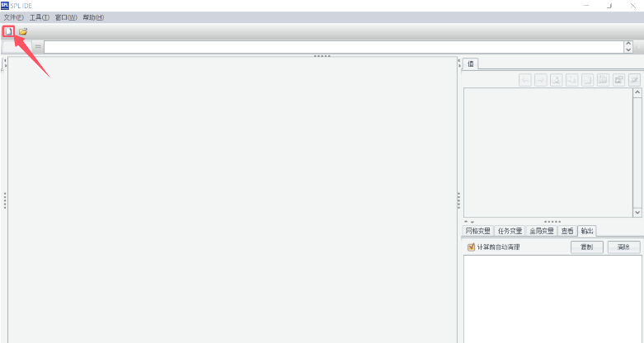This screenshot has height=343, width=644.
Task: Click the 清除 button in output panel
Action: point(623,247)
